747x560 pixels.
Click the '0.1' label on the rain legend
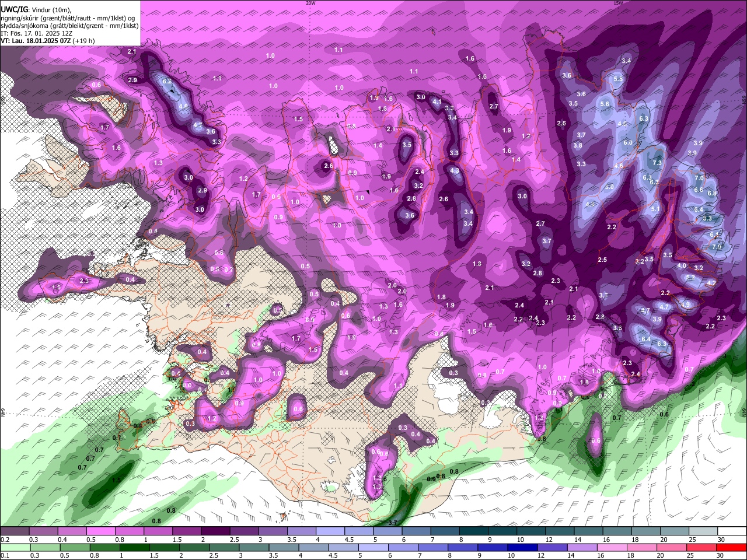click(x=5, y=555)
